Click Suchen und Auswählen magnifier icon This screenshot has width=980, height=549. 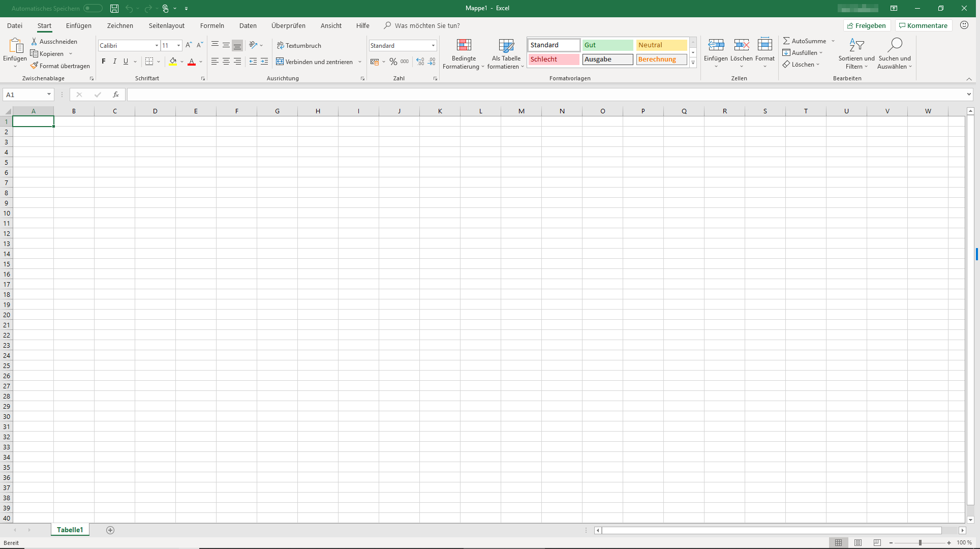(x=894, y=45)
